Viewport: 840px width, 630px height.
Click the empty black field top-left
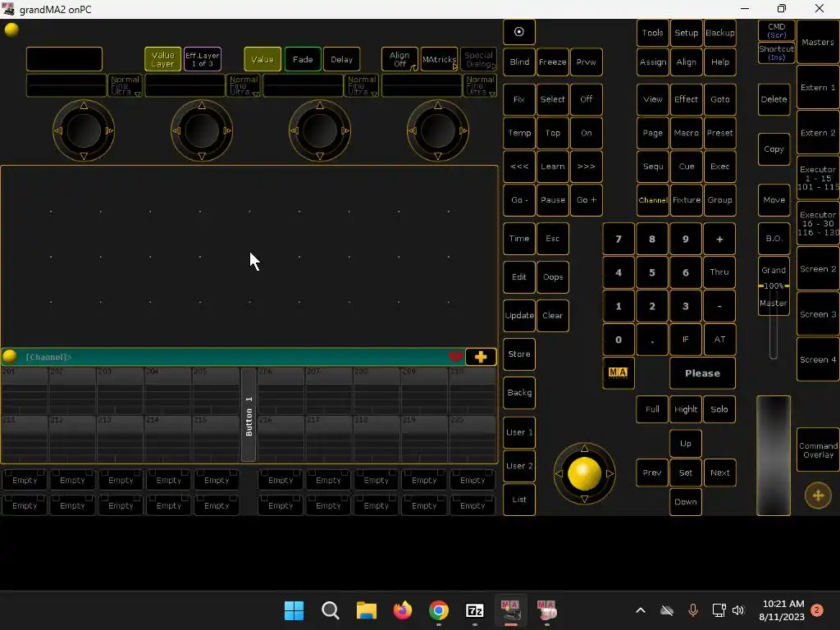(x=64, y=59)
